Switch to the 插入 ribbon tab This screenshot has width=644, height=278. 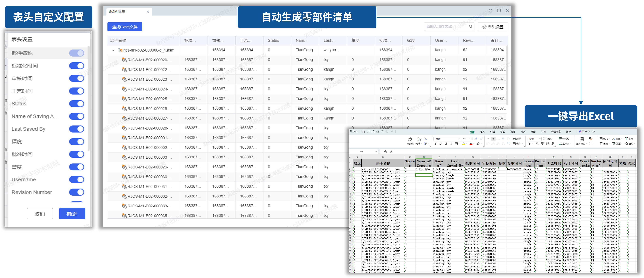pyautogui.click(x=482, y=132)
